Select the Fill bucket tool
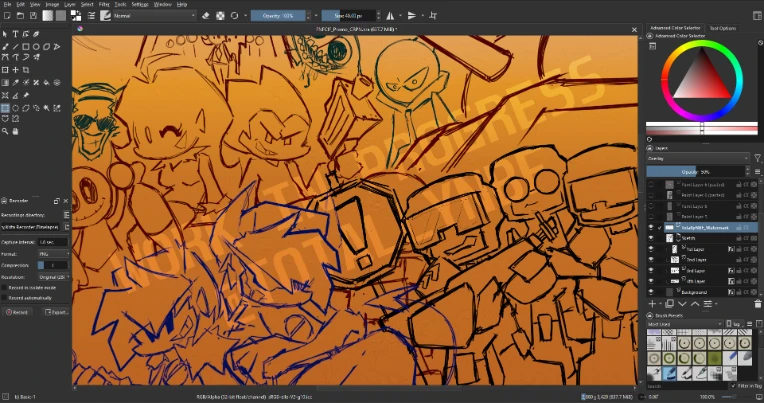The width and height of the screenshot is (764, 403). 46,82
